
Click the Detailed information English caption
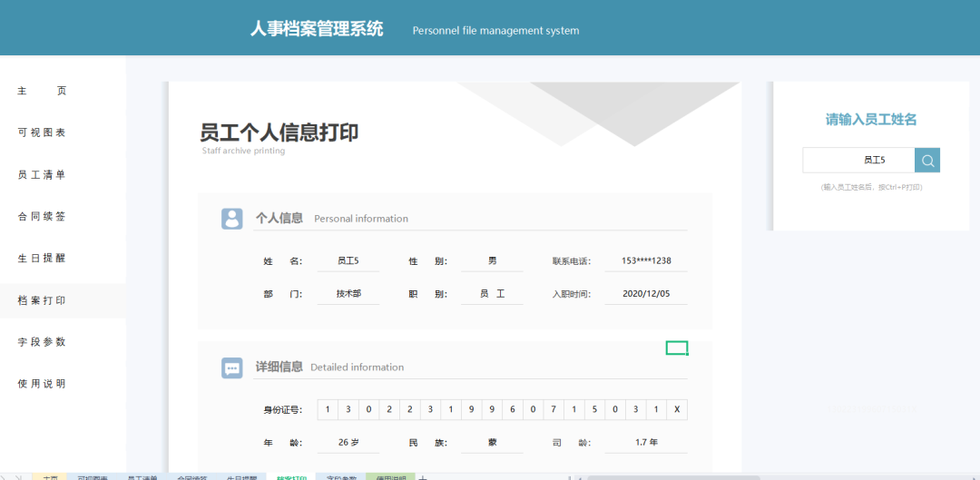point(357,367)
